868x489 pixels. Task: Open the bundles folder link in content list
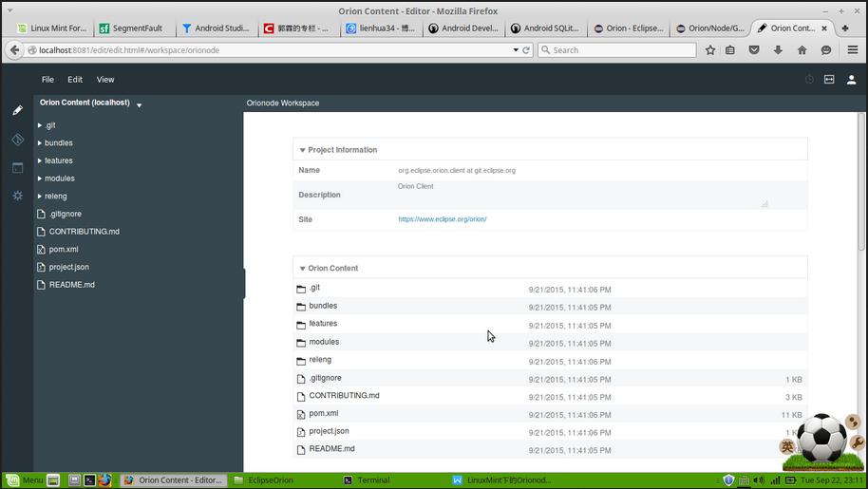coord(323,306)
